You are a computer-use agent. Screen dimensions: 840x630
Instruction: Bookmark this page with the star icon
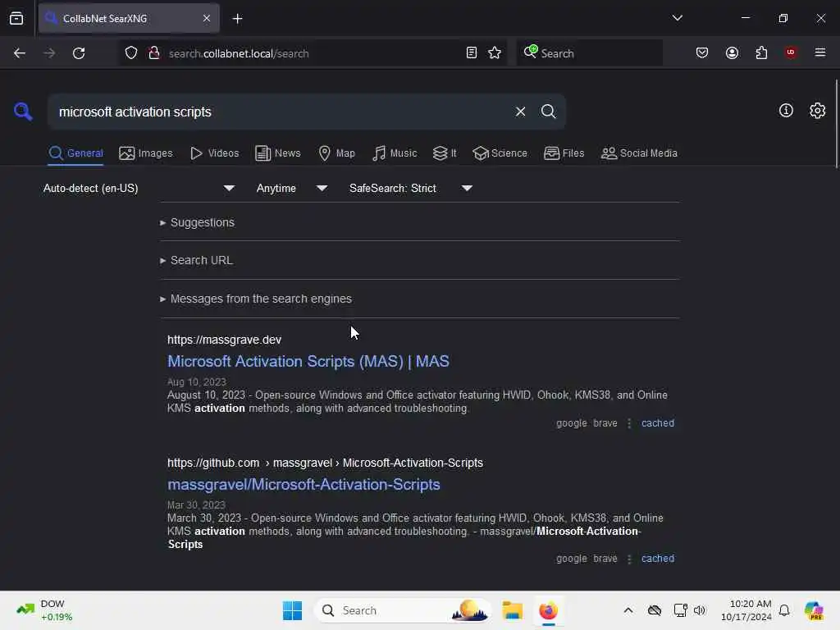[x=495, y=53]
